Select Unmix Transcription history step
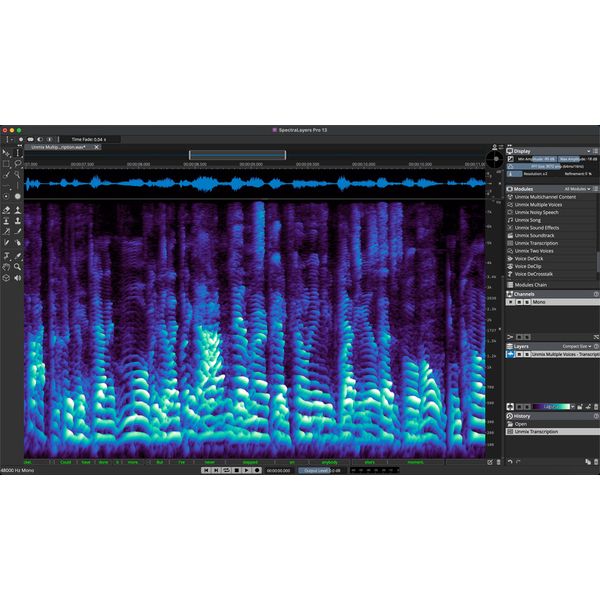 coord(552,432)
